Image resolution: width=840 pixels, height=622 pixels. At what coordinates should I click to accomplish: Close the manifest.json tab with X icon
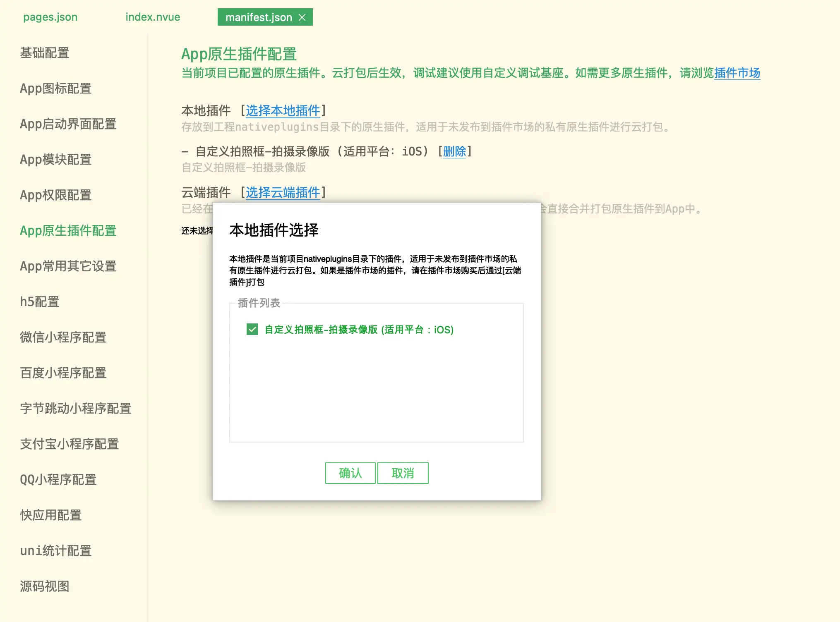click(x=302, y=17)
